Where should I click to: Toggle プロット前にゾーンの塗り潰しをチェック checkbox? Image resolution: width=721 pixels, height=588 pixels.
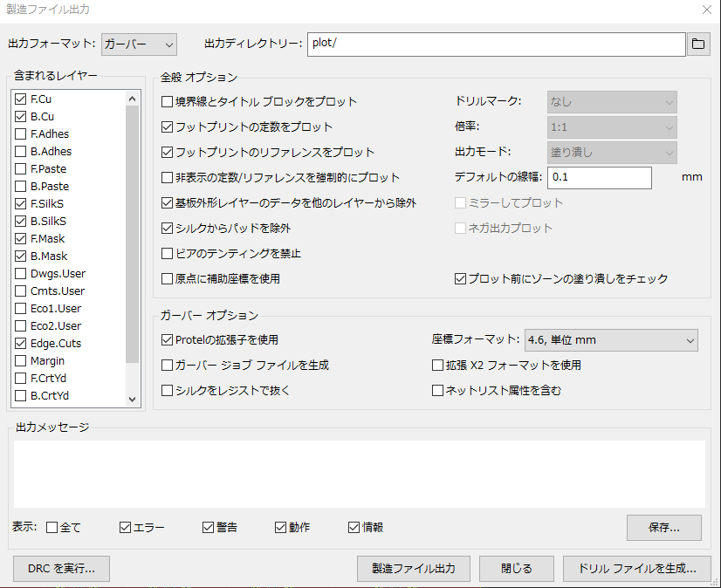click(460, 278)
